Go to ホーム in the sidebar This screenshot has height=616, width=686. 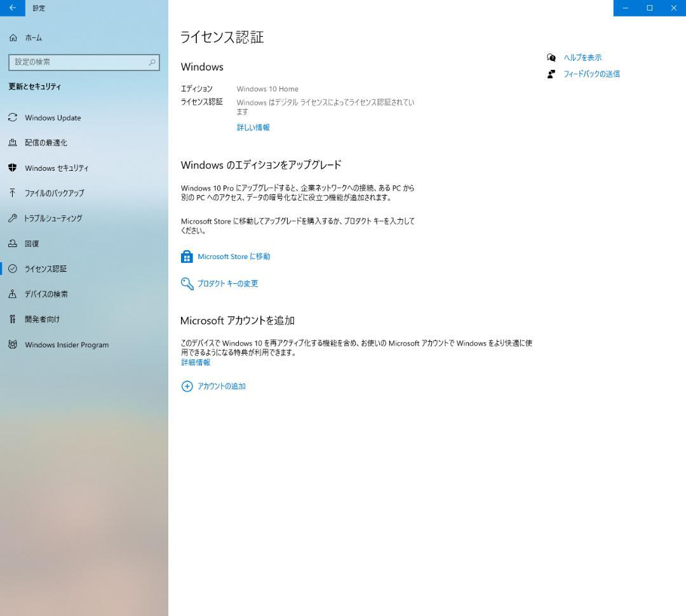32,37
